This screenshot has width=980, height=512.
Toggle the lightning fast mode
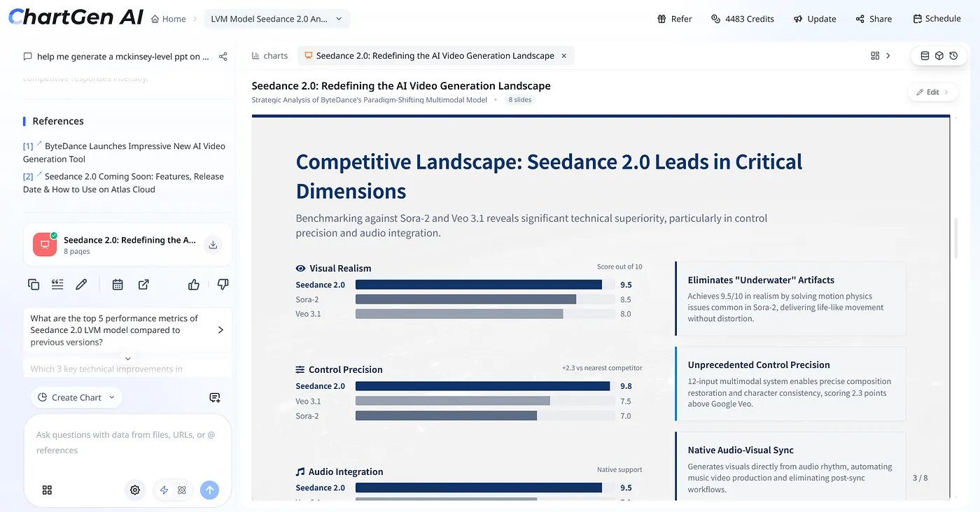[x=164, y=490]
